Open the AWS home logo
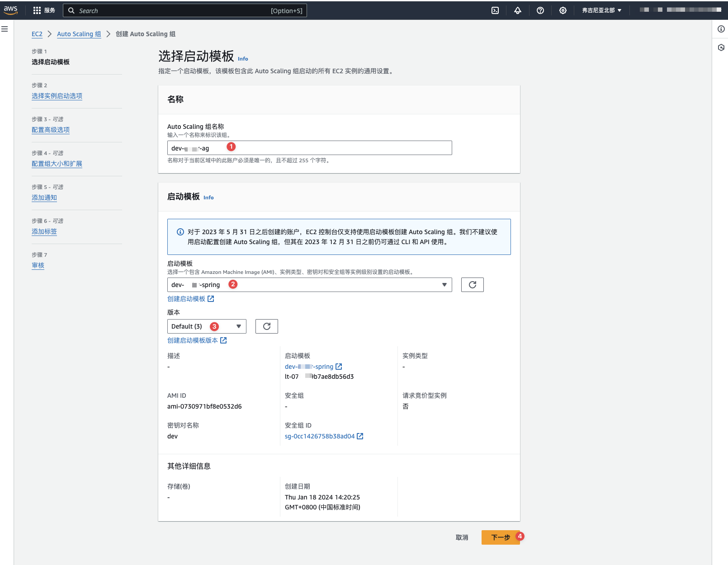The image size is (728, 565). pyautogui.click(x=10, y=10)
